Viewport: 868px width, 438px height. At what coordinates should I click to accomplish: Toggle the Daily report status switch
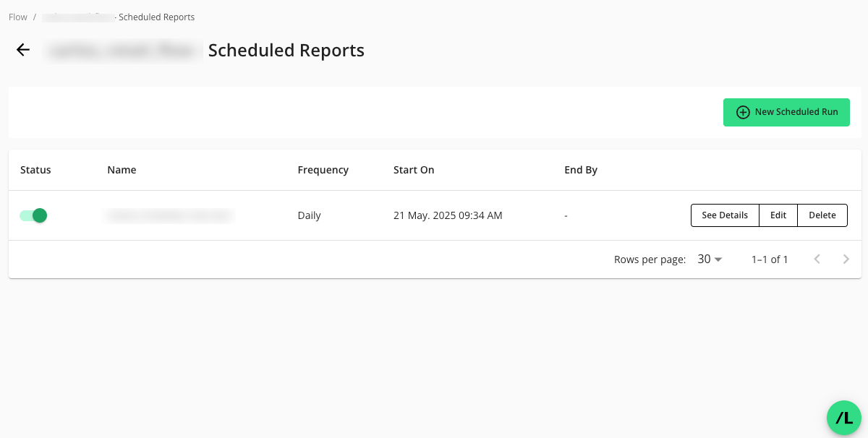[x=34, y=215]
